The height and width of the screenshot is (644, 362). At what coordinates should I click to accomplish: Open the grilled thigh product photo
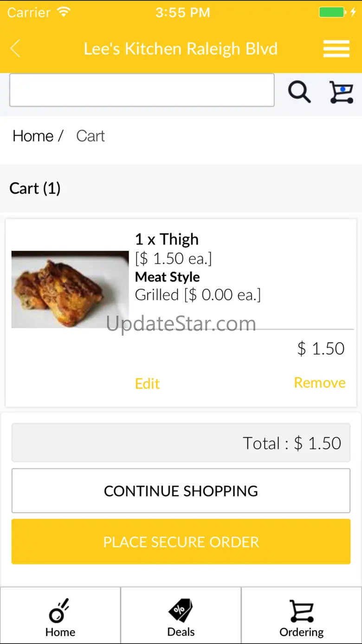[x=70, y=289]
